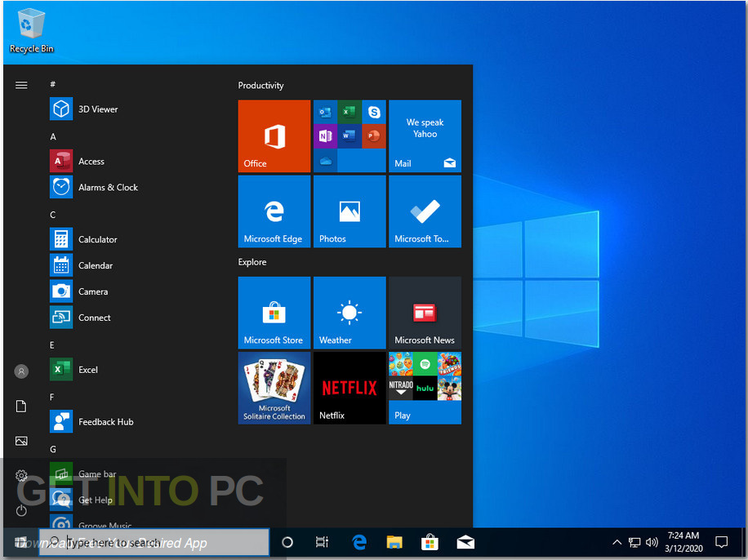Click the letter F section header
The height and width of the screenshot is (560, 748).
[52, 397]
